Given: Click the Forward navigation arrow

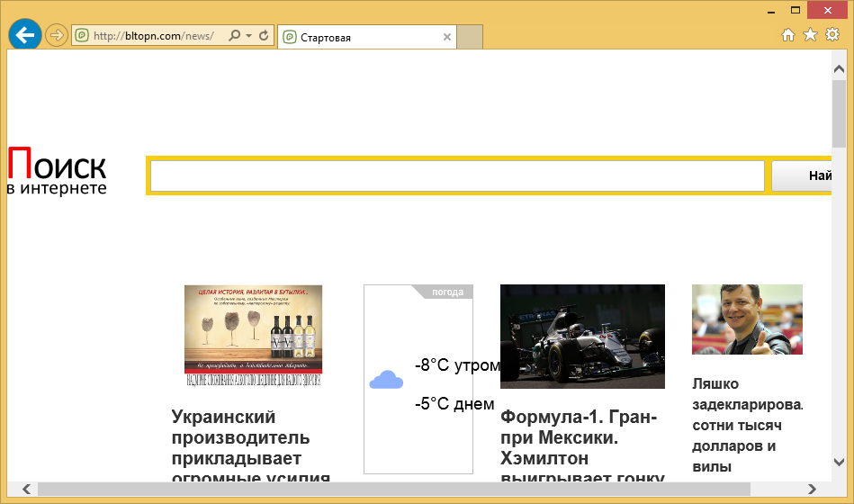Looking at the screenshot, I should click(x=57, y=36).
